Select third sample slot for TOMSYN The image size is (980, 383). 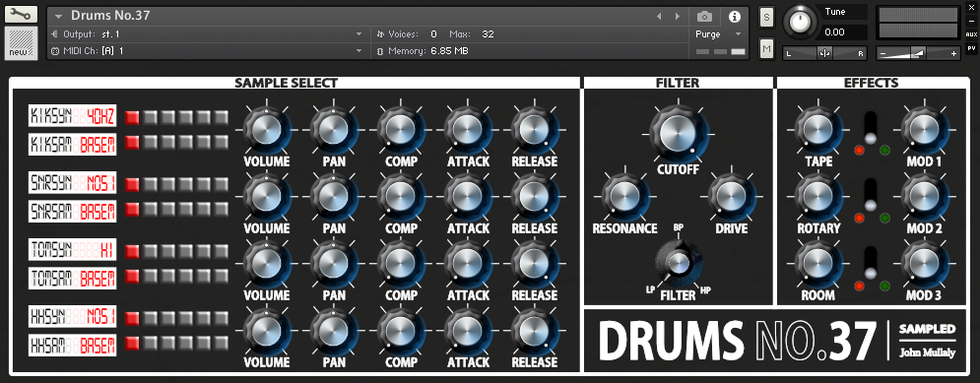168,251
